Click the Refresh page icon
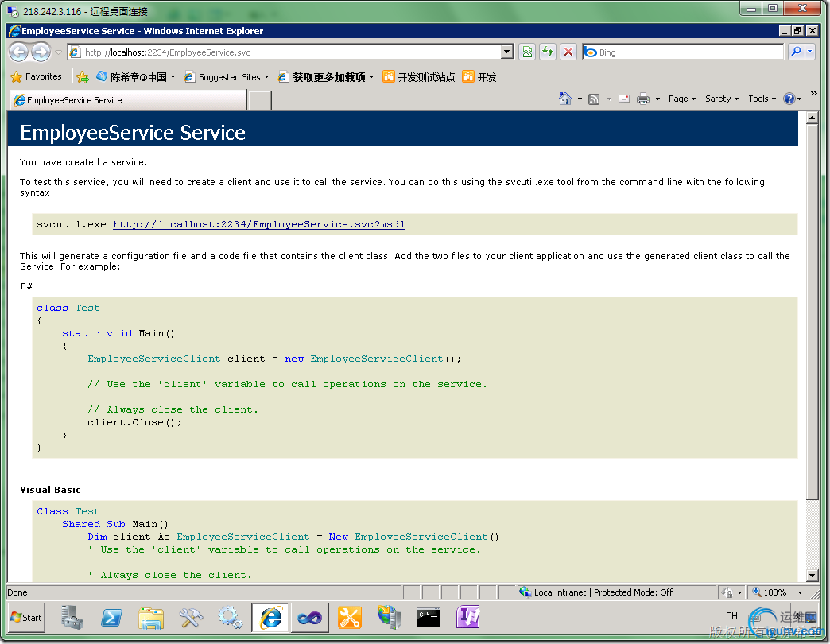 click(548, 52)
